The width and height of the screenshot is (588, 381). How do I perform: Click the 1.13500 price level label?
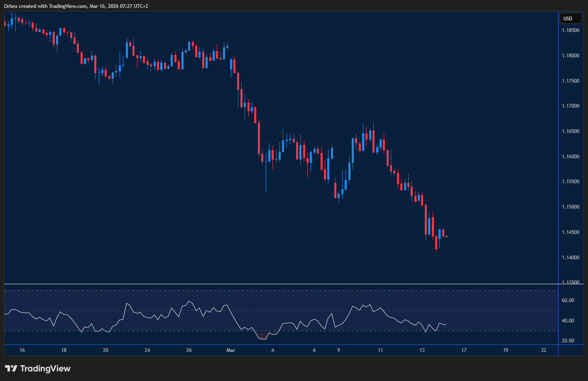click(x=570, y=282)
